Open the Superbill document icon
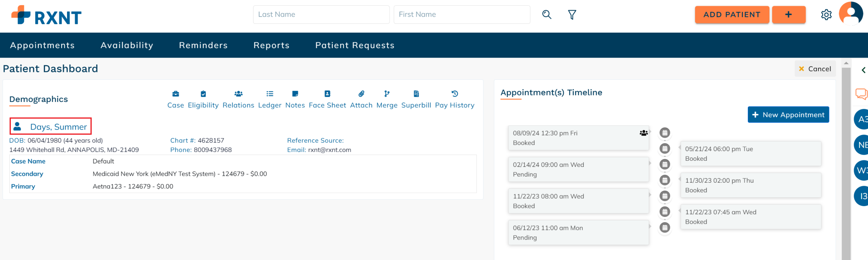The width and height of the screenshot is (868, 260). [x=416, y=93]
